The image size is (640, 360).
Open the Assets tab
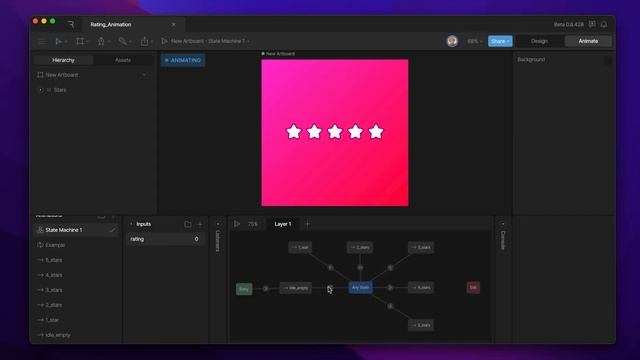tap(123, 60)
